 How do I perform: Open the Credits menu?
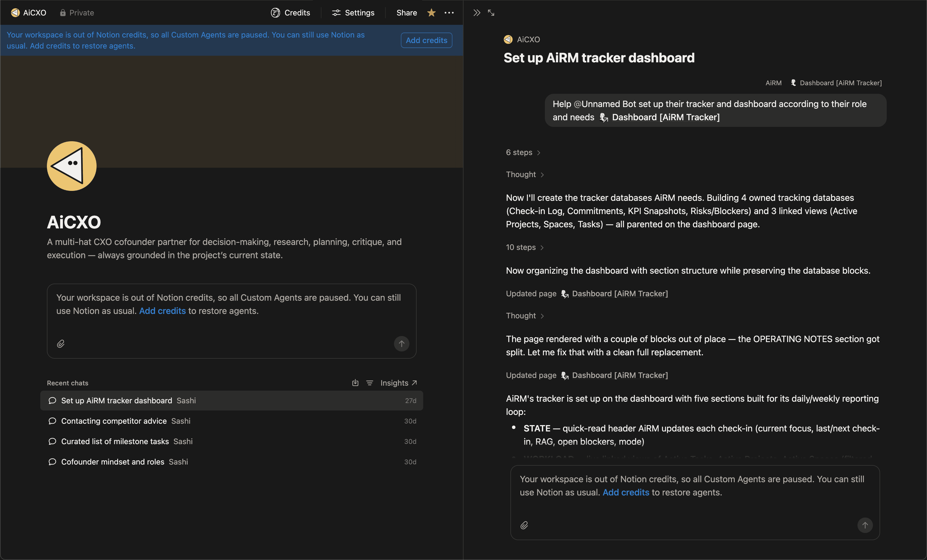click(x=291, y=13)
